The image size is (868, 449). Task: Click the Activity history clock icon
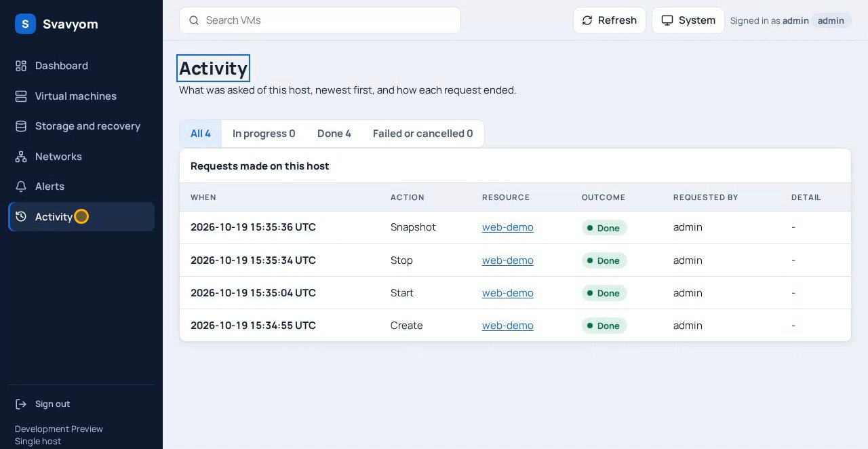[x=21, y=216]
